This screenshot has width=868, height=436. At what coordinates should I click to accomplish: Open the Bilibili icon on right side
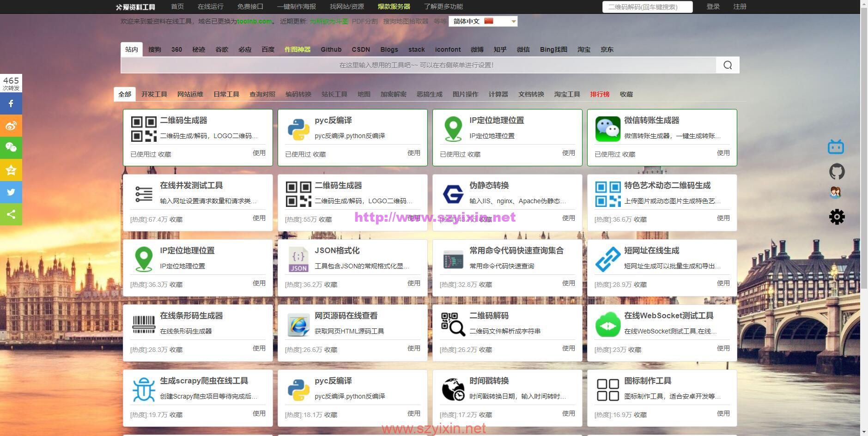tap(836, 147)
